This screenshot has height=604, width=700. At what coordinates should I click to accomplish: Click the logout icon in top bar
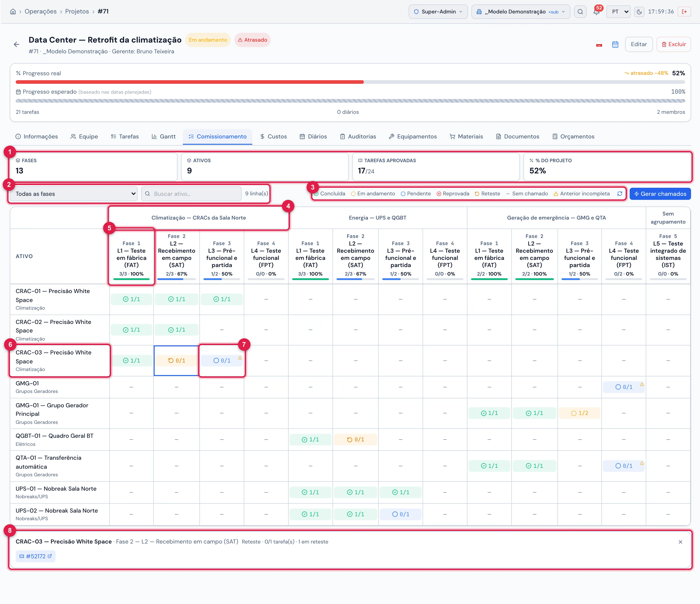(x=684, y=11)
